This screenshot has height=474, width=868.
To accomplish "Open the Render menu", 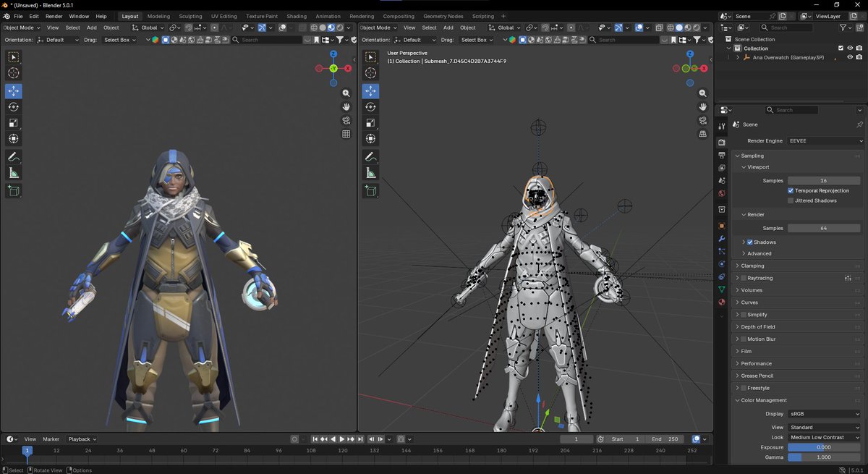I will click(x=54, y=16).
